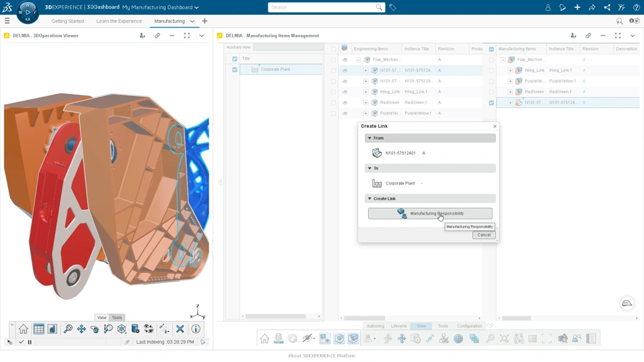Click link icon in 3DOperations Viewer header
644x362 pixels.
[x=157, y=36]
